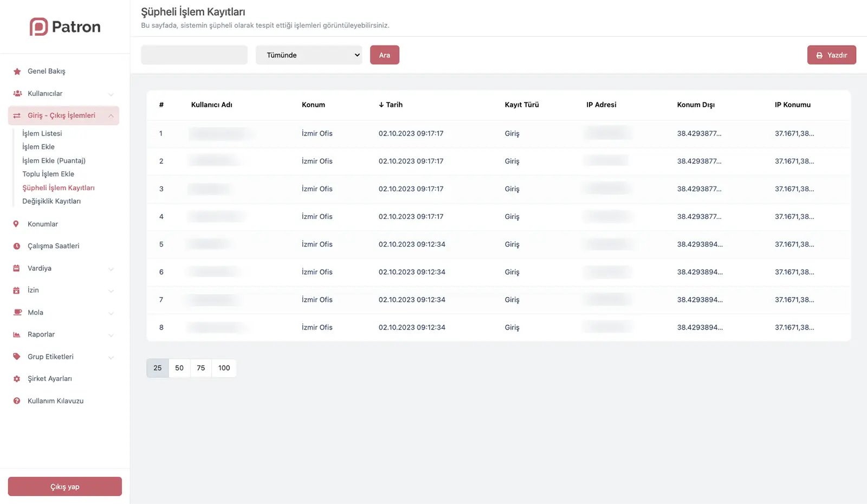Open Toplu İşlem Ekle page
Viewport: 867px width, 504px height.
(x=48, y=174)
